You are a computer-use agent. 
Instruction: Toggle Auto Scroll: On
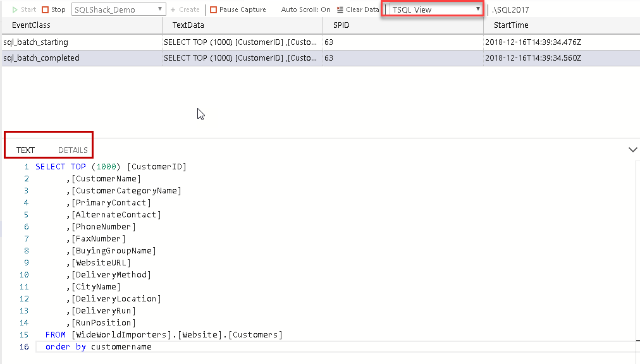pyautogui.click(x=305, y=9)
